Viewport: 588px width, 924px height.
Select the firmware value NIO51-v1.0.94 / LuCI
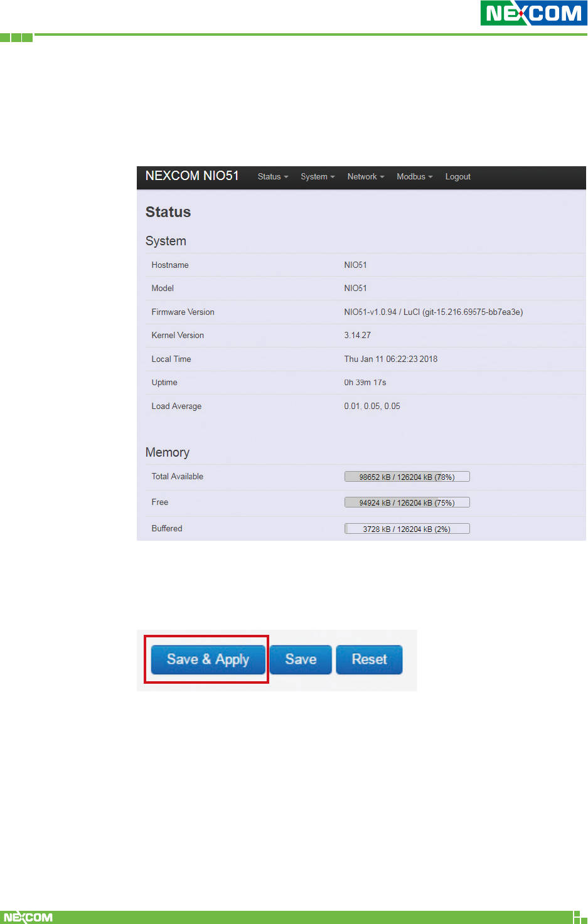434,312
